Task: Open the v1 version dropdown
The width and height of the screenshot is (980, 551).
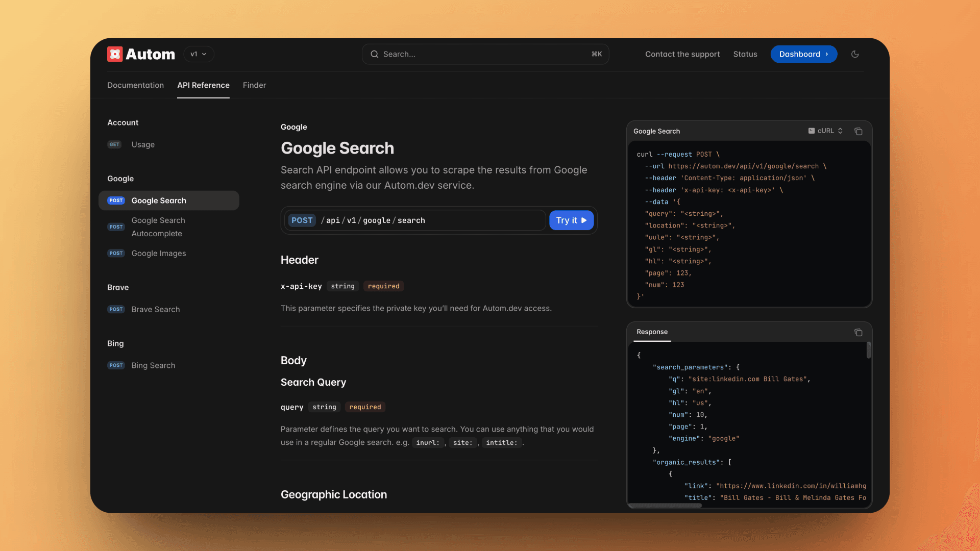Action: point(199,54)
